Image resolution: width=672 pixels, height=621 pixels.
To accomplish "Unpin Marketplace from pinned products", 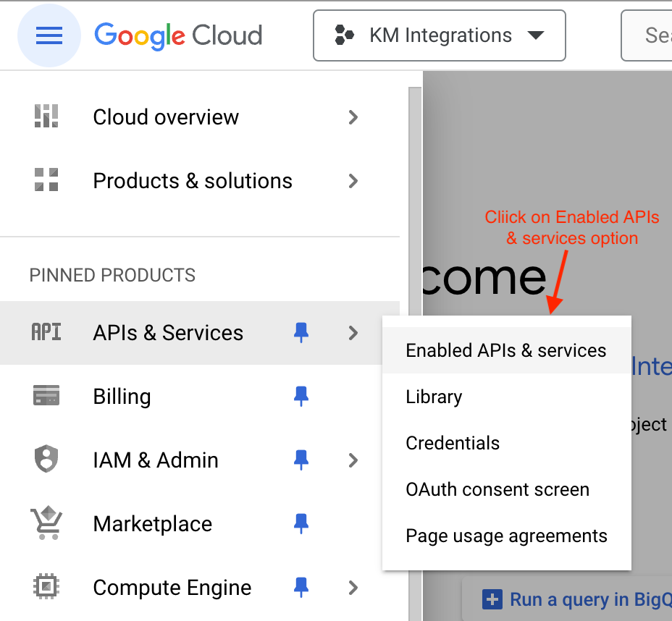I will (x=301, y=524).
